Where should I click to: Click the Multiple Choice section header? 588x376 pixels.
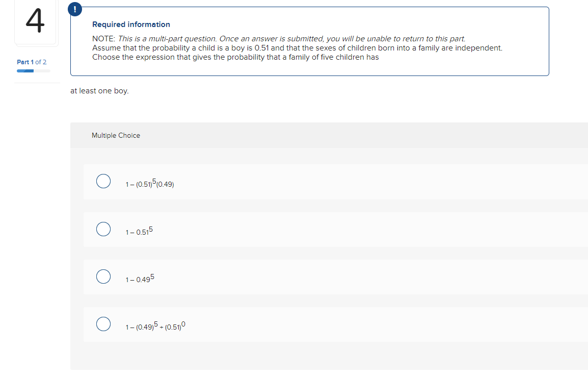tap(116, 135)
